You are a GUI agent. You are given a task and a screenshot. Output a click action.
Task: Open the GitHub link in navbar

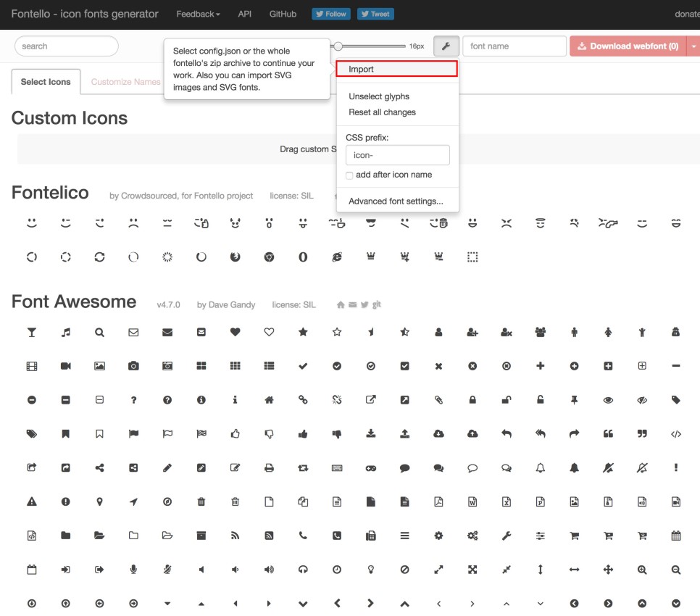pyautogui.click(x=283, y=14)
